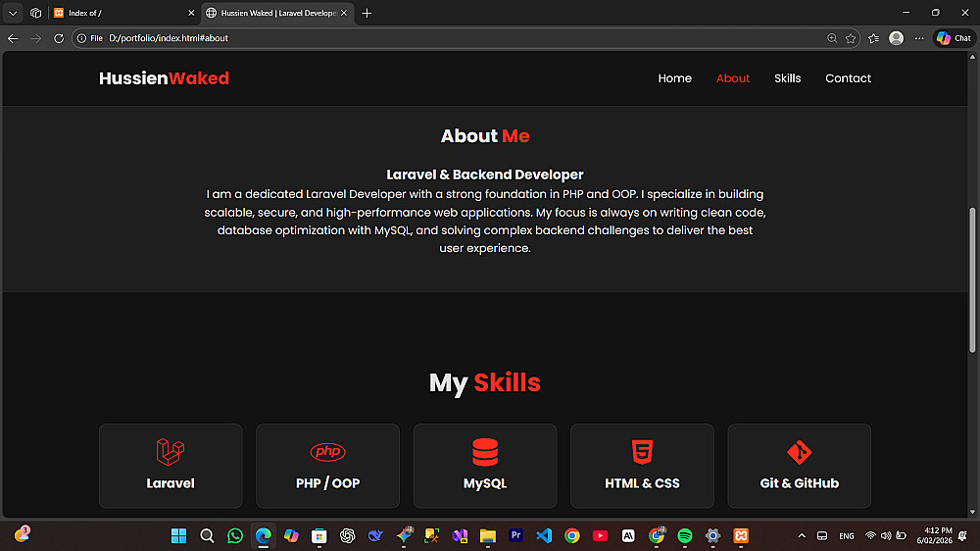This screenshot has height=551, width=980.
Task: Open the zoom magnifier in address bar
Action: click(x=832, y=38)
